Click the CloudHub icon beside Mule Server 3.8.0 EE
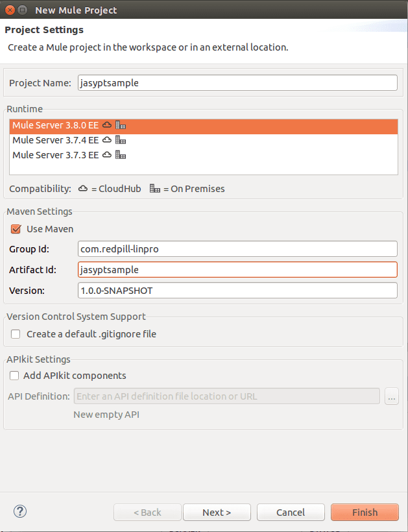 (x=107, y=125)
